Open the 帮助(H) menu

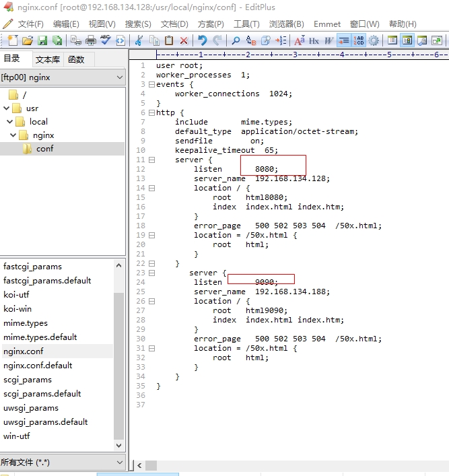(403, 24)
